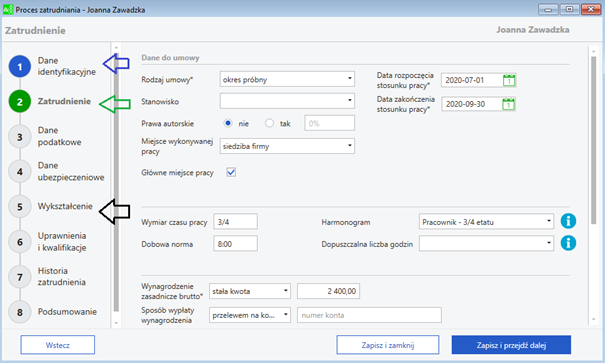Toggle Główne miejsce pracy checkbox
The width and height of the screenshot is (605, 363).
tap(231, 172)
